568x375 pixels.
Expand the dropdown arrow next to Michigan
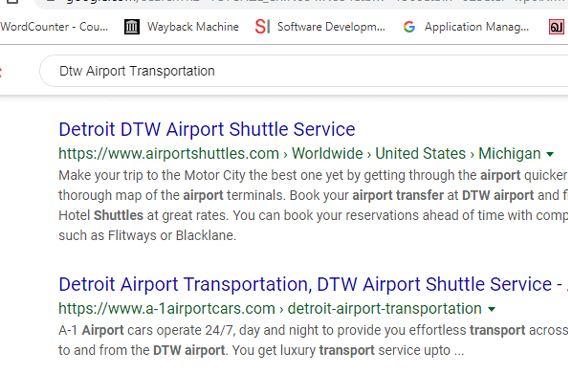point(550,154)
